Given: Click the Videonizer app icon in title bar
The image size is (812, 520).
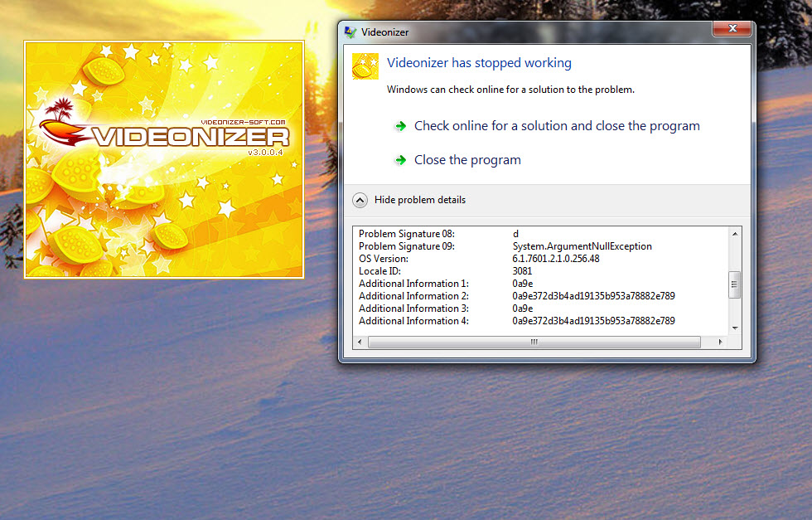Looking at the screenshot, I should [350, 32].
